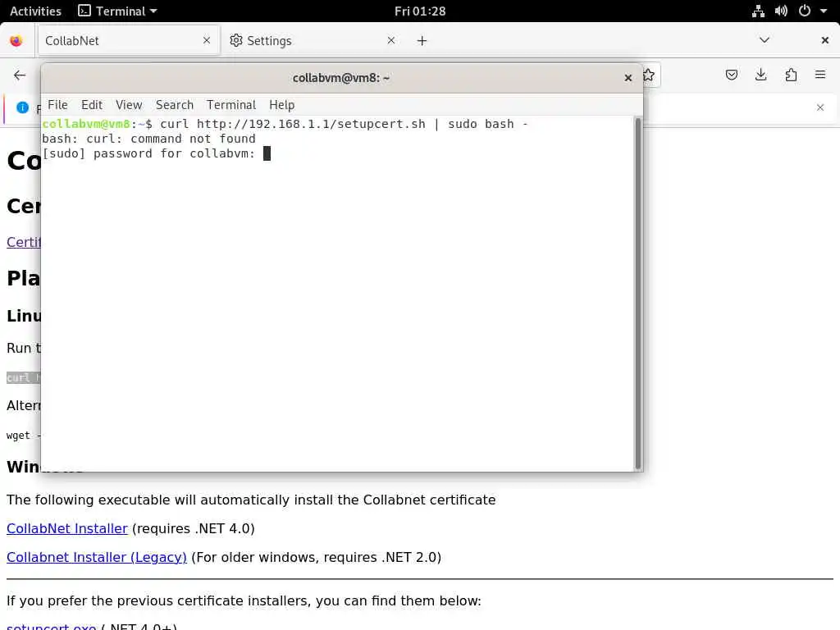Bookmark this page with the star icon

point(650,75)
